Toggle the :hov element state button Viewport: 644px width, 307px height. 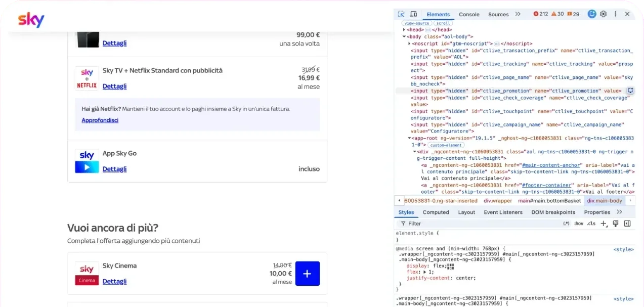579,224
